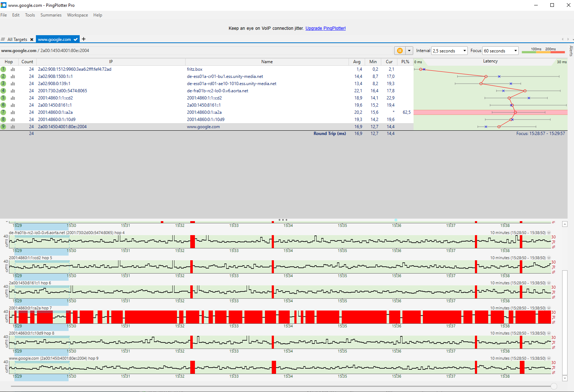Click the hop 7 green circle
Screen dimensions: 574x392
3,112
